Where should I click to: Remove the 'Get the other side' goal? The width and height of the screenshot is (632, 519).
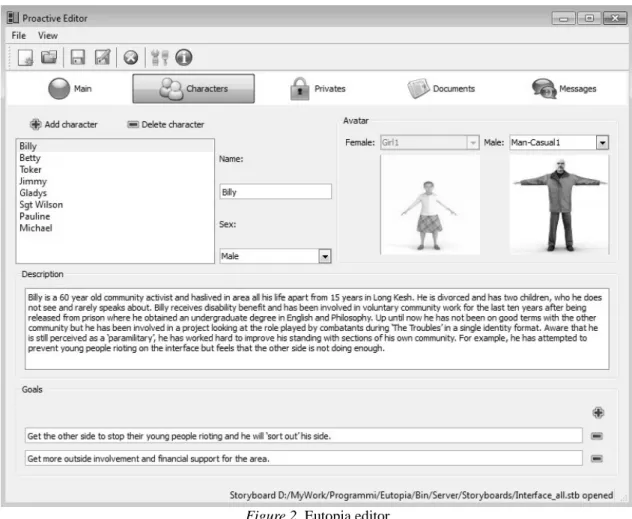[x=597, y=436]
